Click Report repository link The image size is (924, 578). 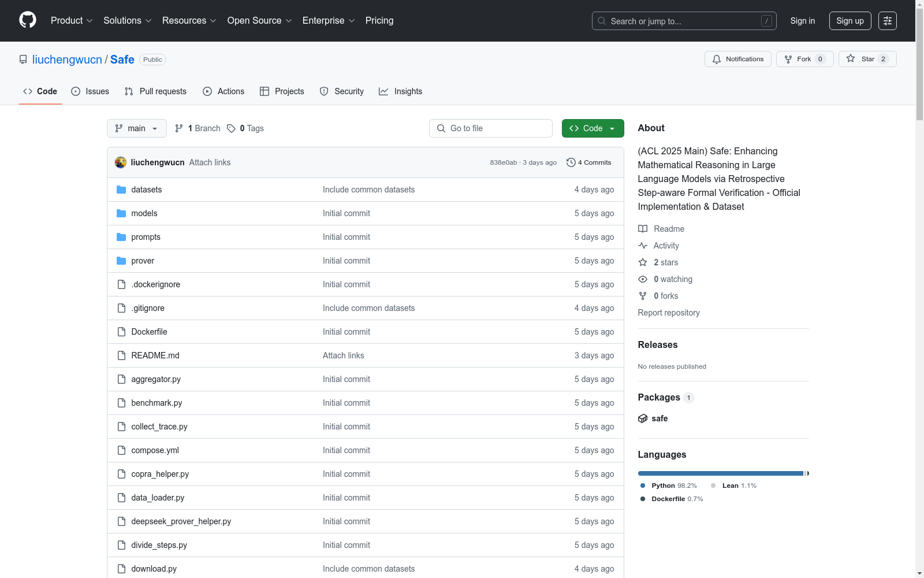pyautogui.click(x=669, y=313)
